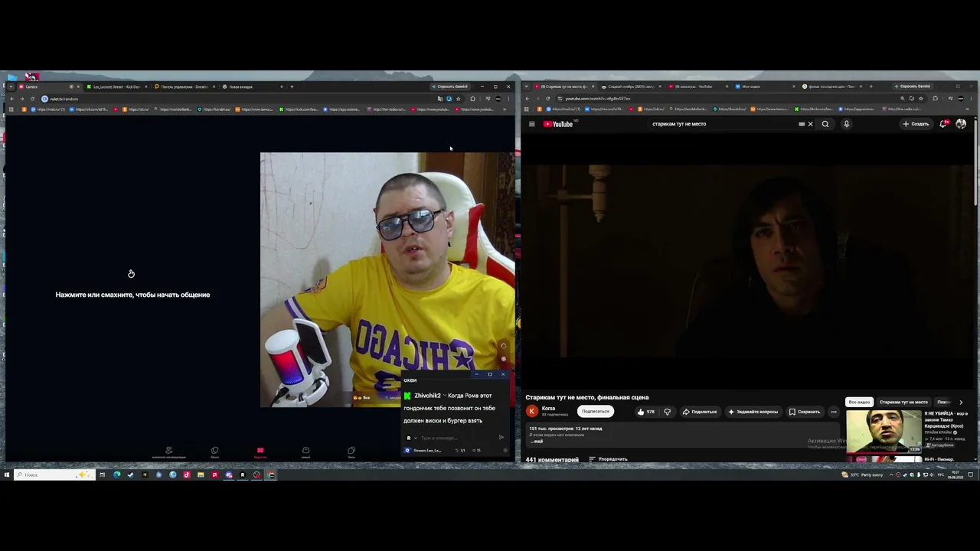Image resolution: width=980 pixels, height=551 pixels.
Task: Save the video with 'Сохранить' button
Action: [805, 412]
